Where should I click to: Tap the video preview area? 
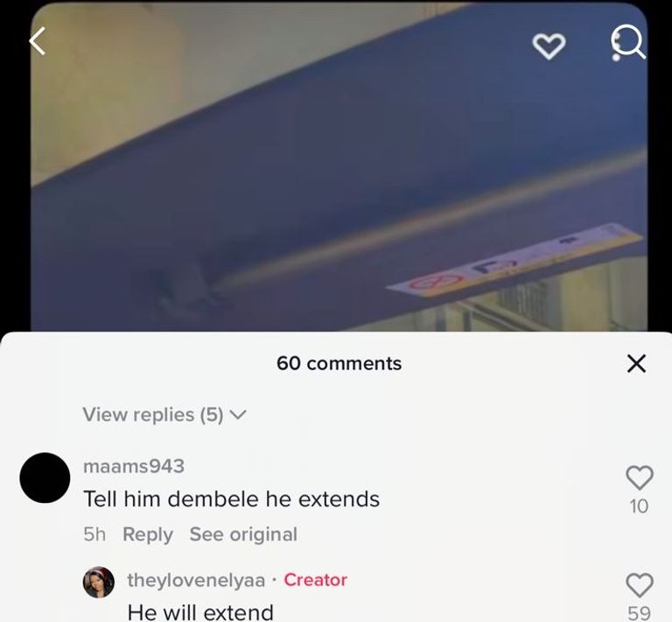click(339, 167)
